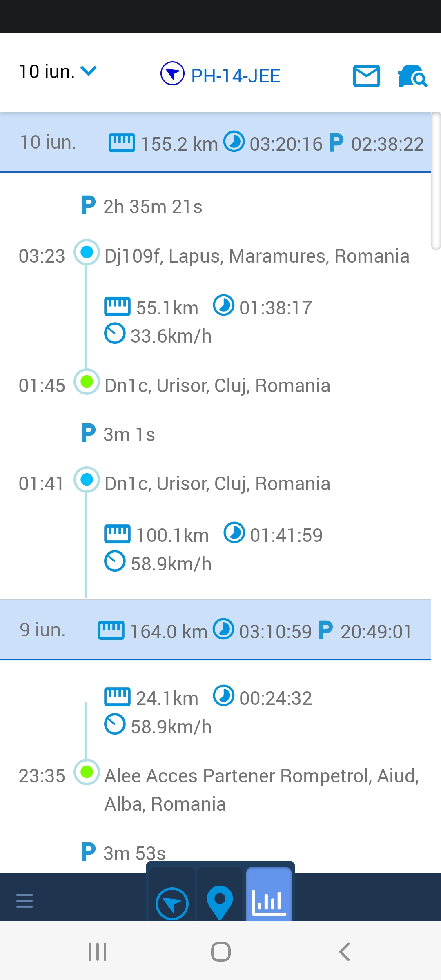Image resolution: width=441 pixels, height=980 pixels.
Task: Open the envelope message icon
Action: [366, 76]
